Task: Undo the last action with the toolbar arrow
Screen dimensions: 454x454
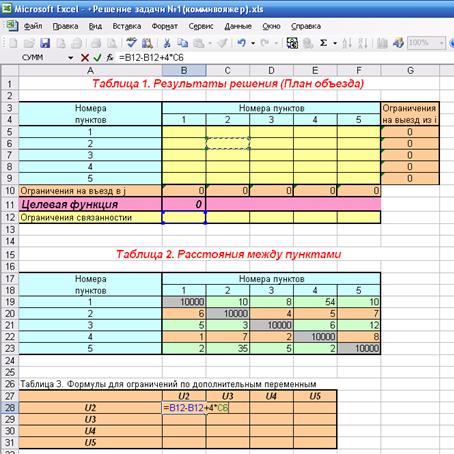Action: click(242, 43)
